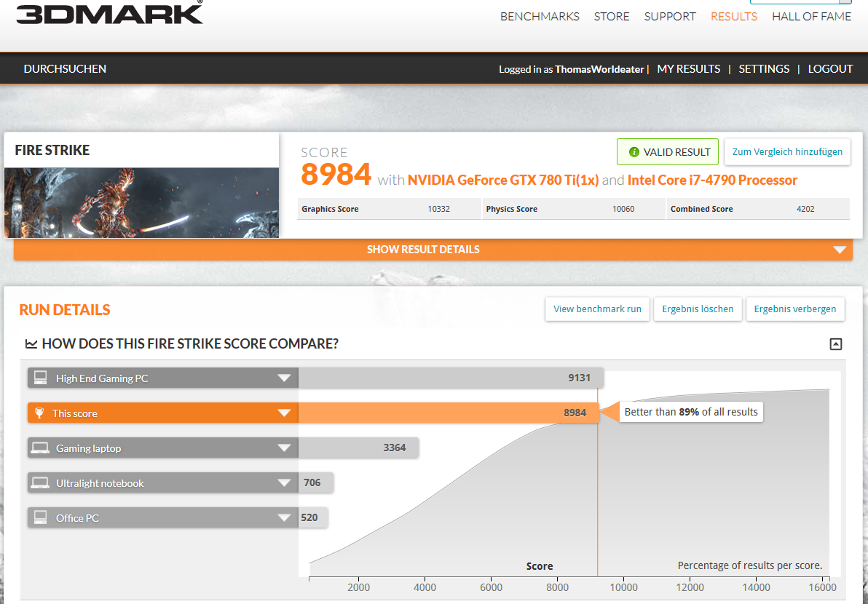Expand the Show Result Details bar arrow
Screen dimensions: 868x604
coord(840,250)
